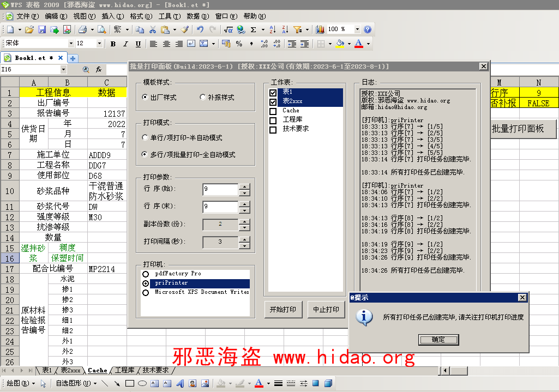
Task: Center-align the cell contents
Action: (x=166, y=44)
